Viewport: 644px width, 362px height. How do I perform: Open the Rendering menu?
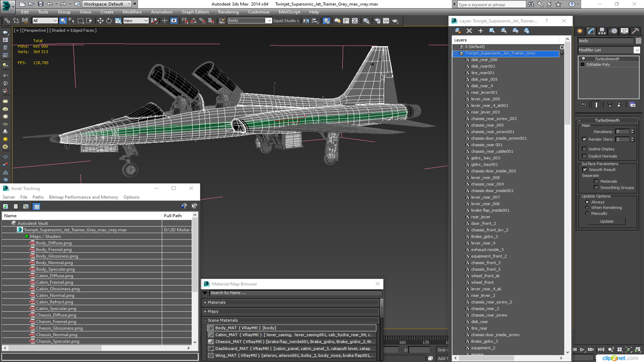point(228,12)
